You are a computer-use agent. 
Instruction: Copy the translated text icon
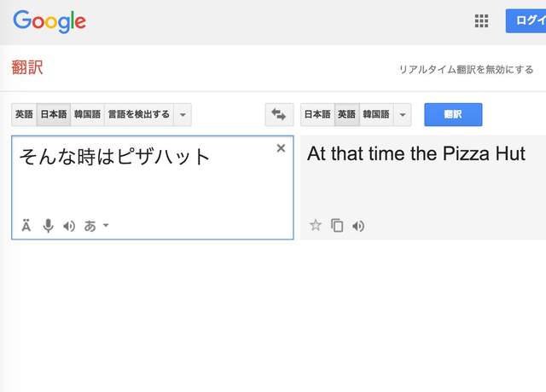point(337,226)
